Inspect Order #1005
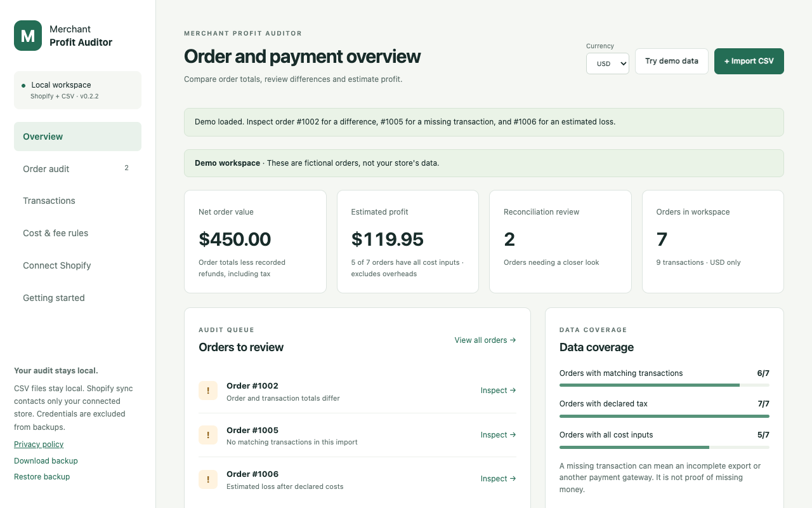This screenshot has height=508, width=812. click(498, 435)
